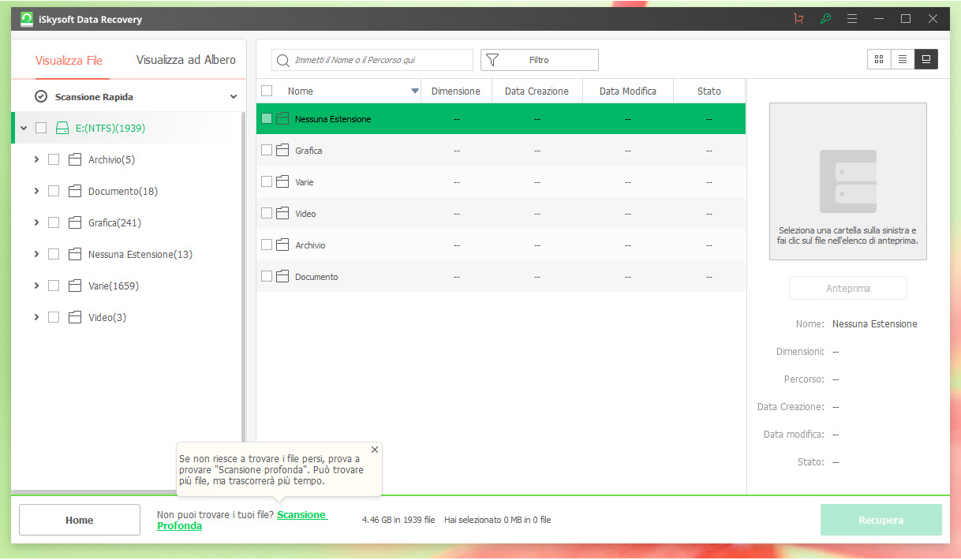Check the Documento(18) checkbox in tree

click(54, 191)
